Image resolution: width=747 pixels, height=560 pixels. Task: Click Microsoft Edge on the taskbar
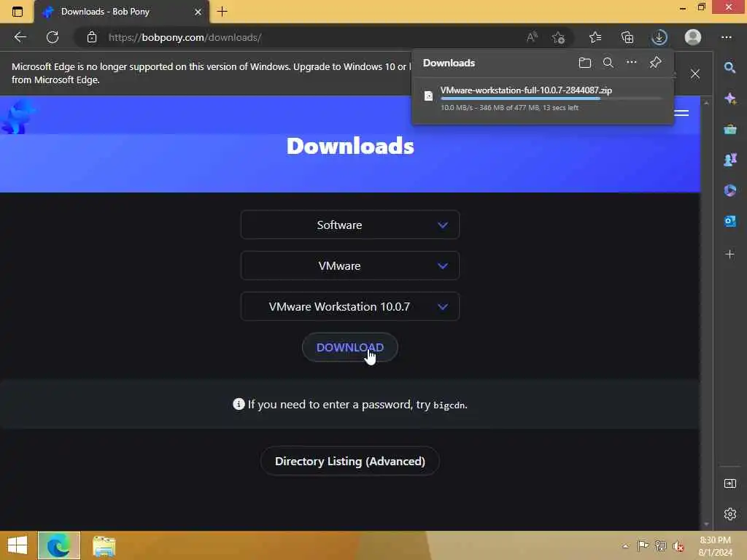tap(59, 545)
